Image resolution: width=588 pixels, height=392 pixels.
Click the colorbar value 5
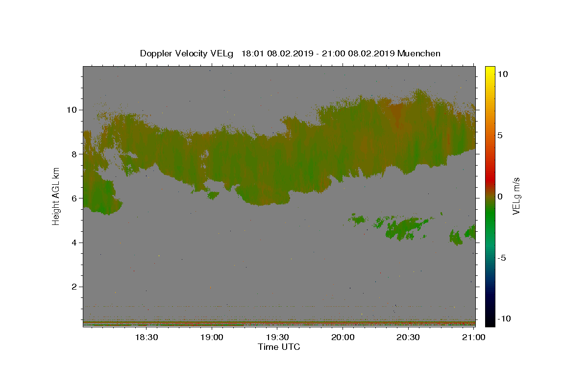(x=500, y=135)
